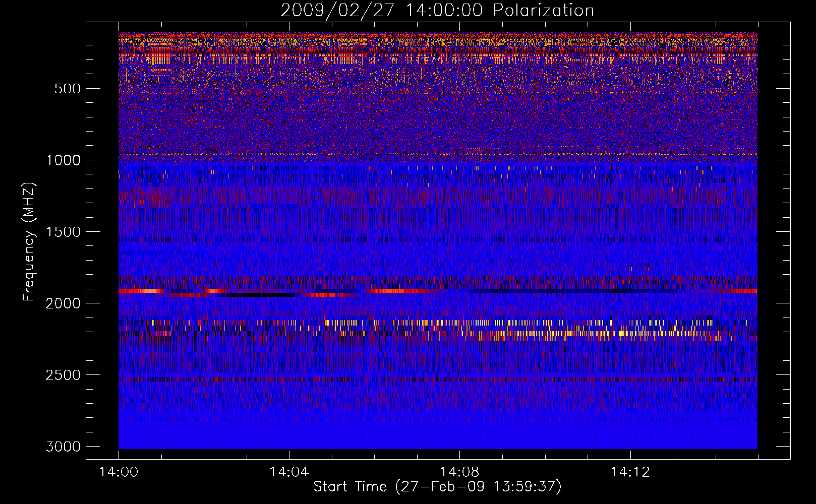The height and width of the screenshot is (504, 816).
Task: Select the 3000 frequency tick label
Action: coord(63,447)
